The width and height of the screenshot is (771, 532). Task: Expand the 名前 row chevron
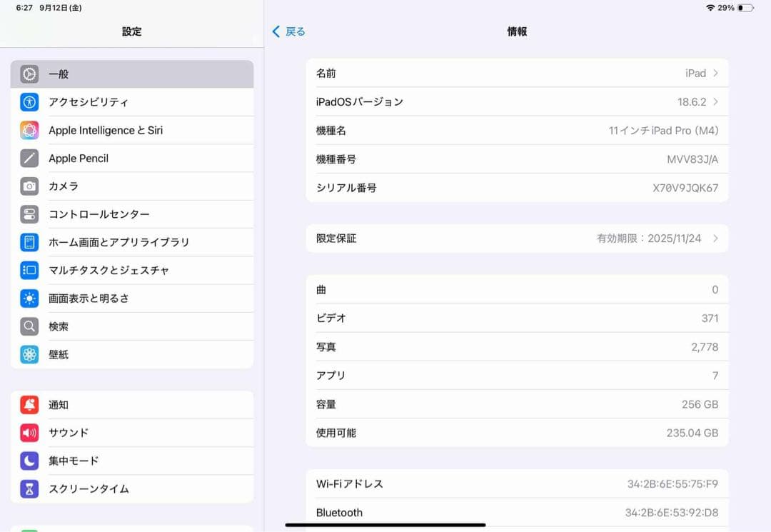tap(717, 73)
